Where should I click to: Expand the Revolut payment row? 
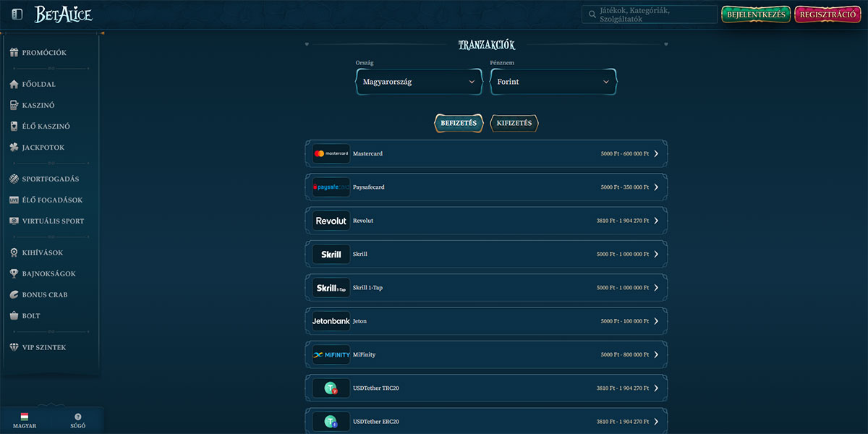click(x=657, y=220)
